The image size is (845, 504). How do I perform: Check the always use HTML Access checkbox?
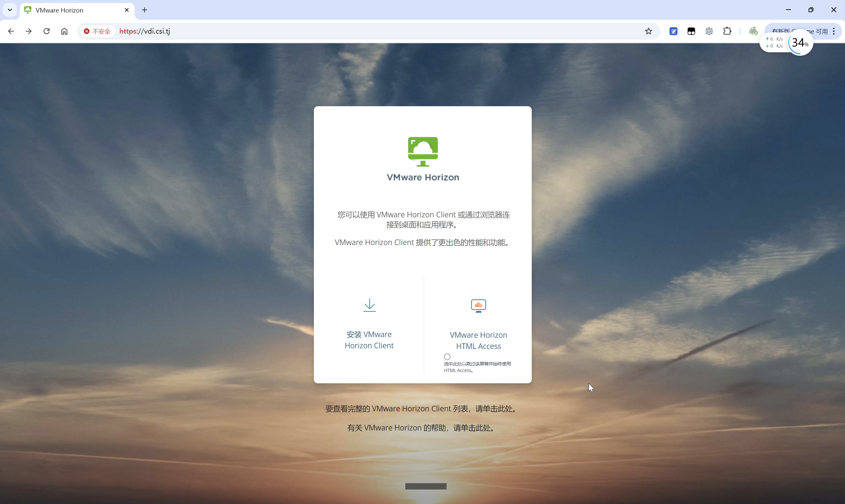point(447,357)
